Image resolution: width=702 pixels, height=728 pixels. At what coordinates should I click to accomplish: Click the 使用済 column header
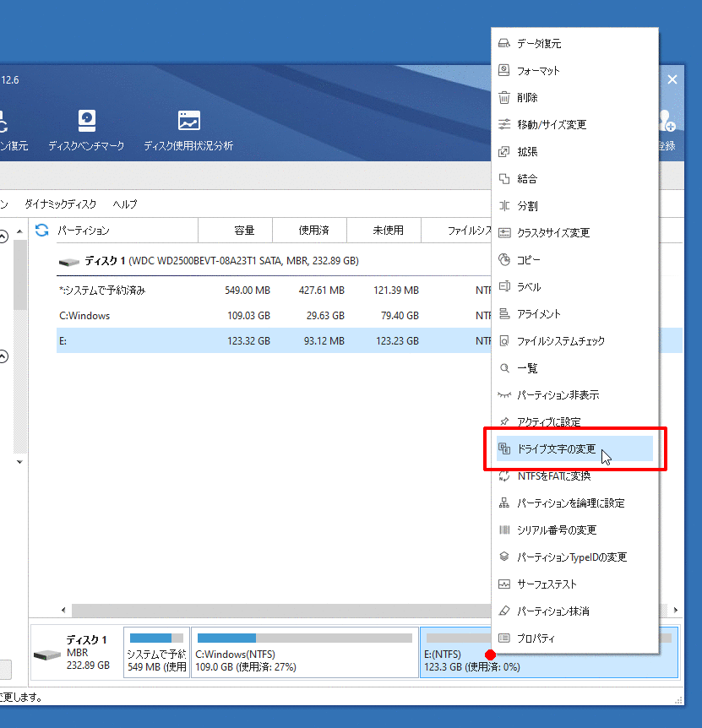[x=313, y=231]
